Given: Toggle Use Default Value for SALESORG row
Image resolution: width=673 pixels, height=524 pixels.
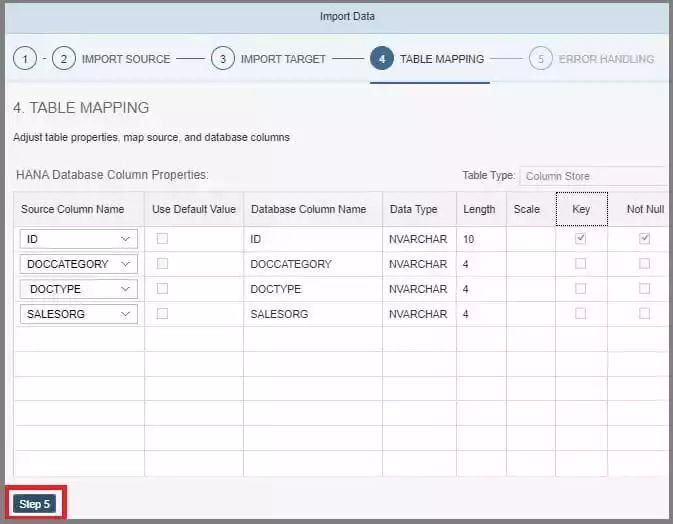Looking at the screenshot, I should 162,314.
